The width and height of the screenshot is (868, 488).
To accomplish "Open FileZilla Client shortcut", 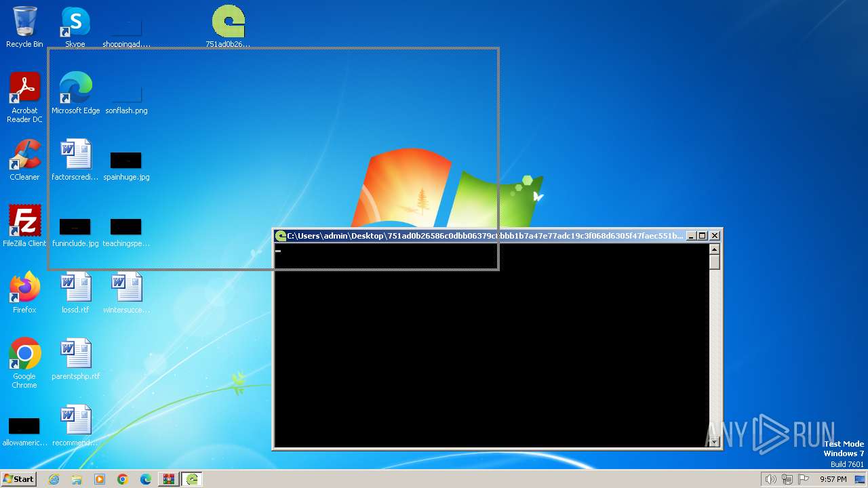I will 24,226.
